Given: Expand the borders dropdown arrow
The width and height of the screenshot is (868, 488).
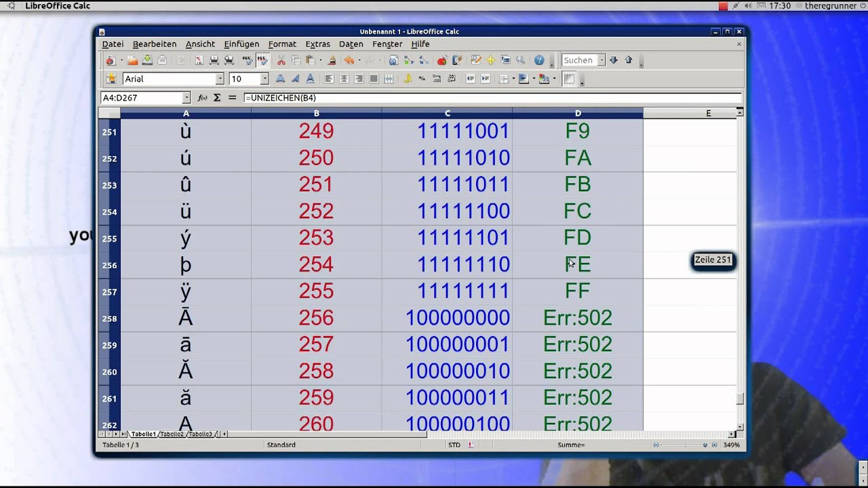Looking at the screenshot, I should pos(513,79).
